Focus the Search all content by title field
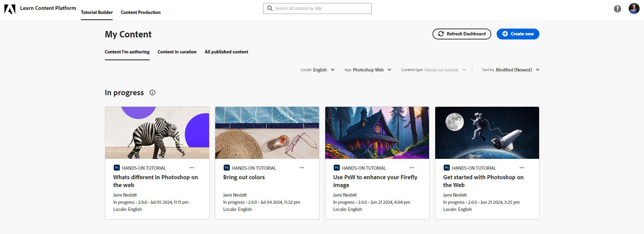 tap(317, 9)
